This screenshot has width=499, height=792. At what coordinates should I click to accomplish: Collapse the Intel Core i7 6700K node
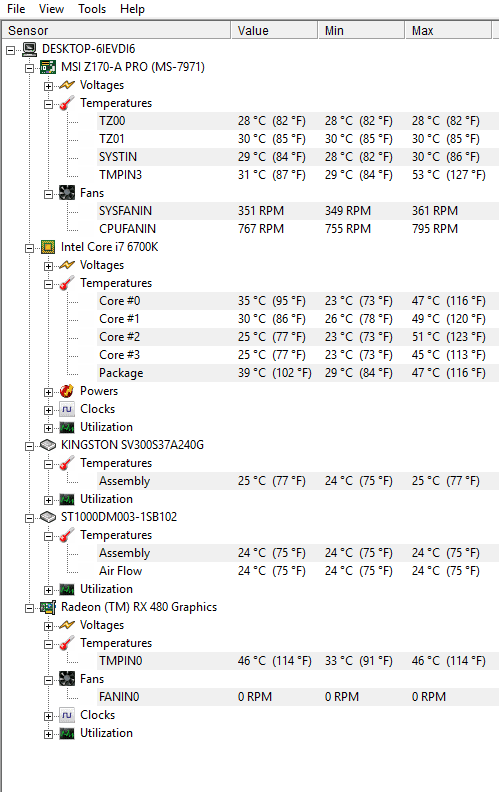[30, 248]
